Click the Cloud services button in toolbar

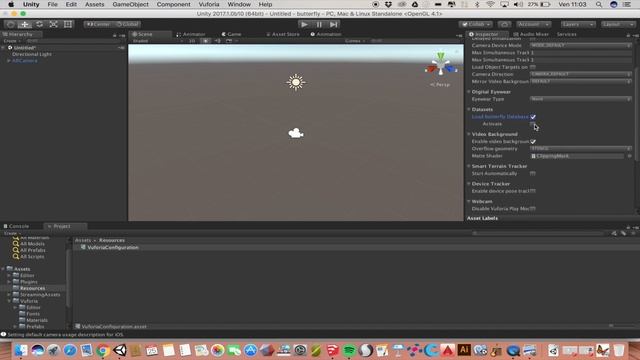(x=504, y=24)
